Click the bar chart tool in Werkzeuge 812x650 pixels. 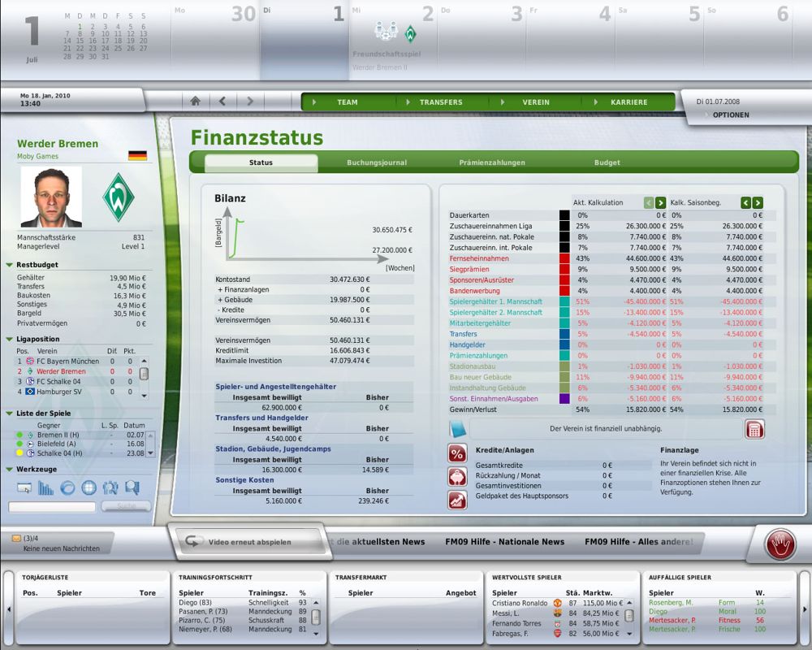coord(46,487)
